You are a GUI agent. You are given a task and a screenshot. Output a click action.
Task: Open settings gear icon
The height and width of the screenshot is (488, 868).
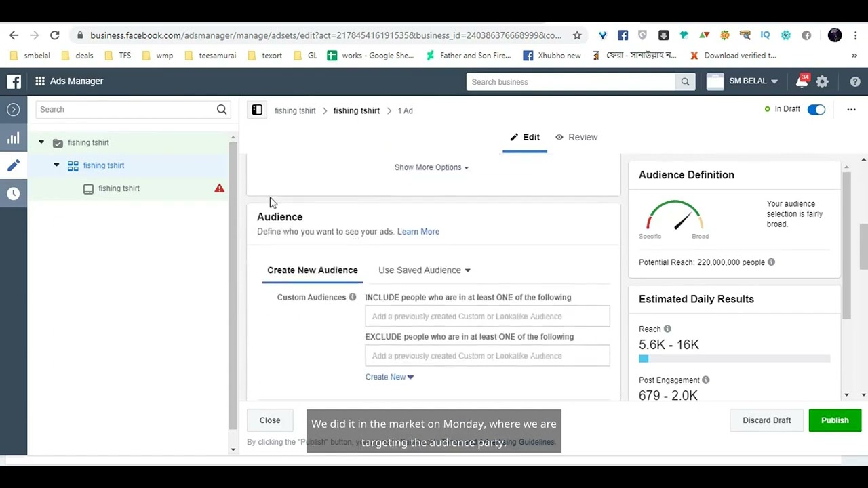(822, 82)
